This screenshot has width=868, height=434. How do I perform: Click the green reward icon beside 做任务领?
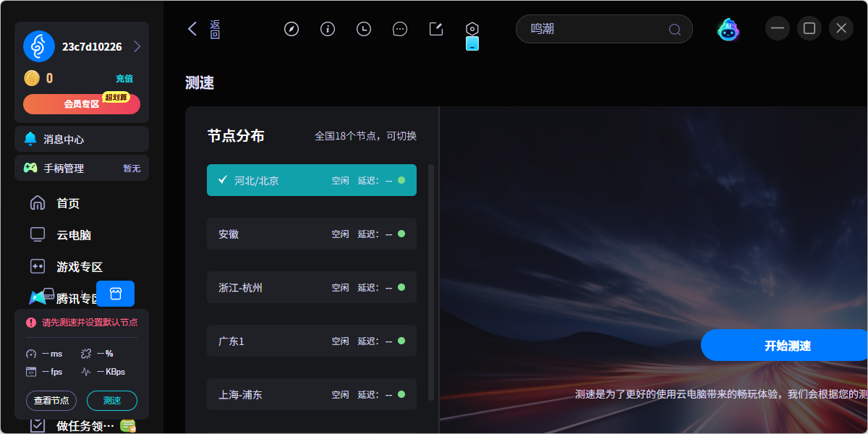point(128,426)
